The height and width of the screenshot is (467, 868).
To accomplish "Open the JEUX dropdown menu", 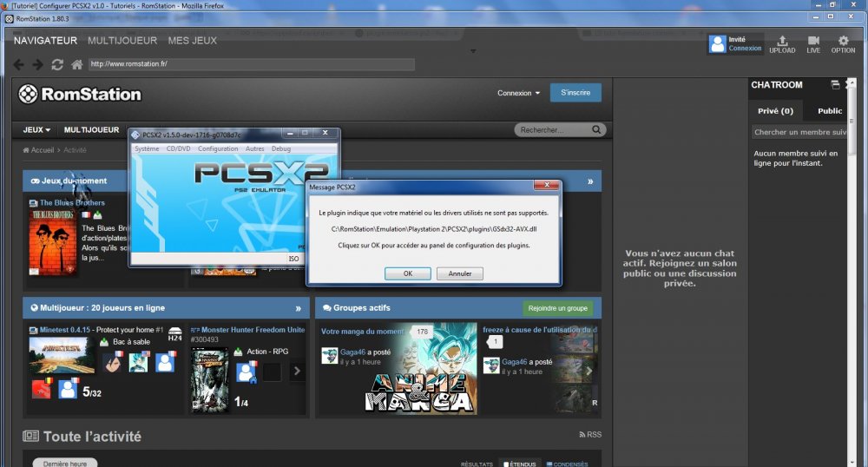I will [36, 129].
